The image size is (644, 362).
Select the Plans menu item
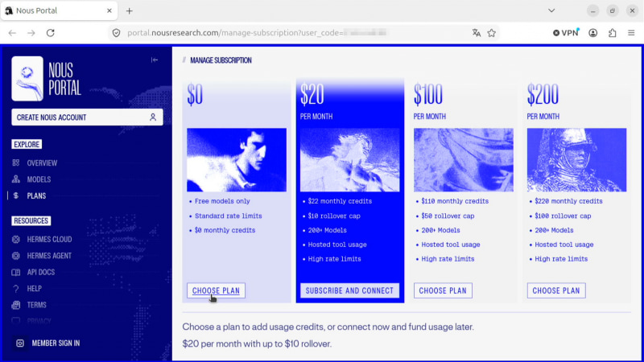[36, 195]
